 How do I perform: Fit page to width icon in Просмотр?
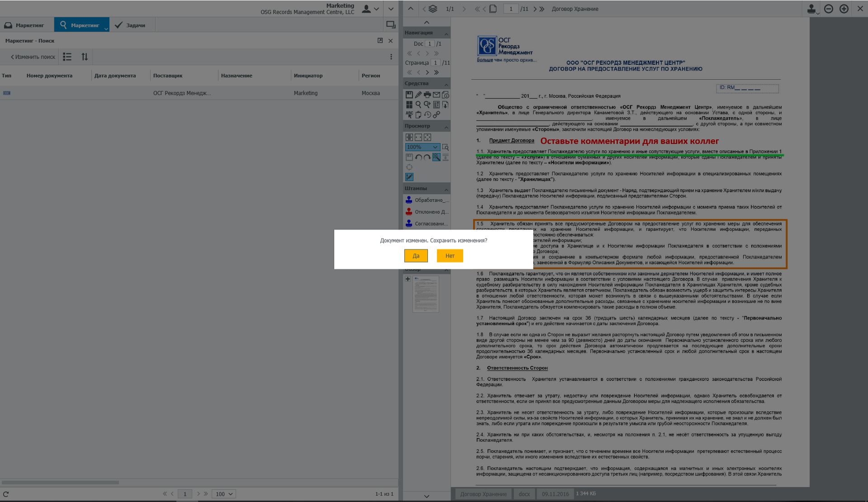(418, 137)
